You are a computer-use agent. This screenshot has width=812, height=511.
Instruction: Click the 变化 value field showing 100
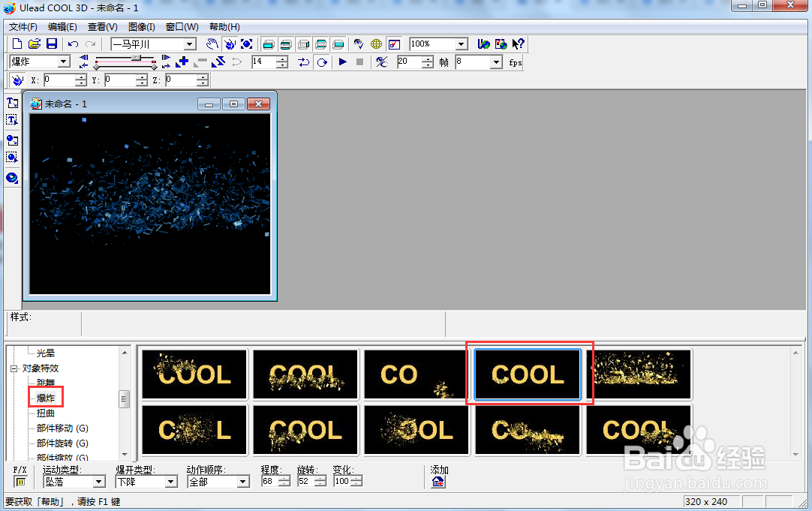(x=341, y=482)
